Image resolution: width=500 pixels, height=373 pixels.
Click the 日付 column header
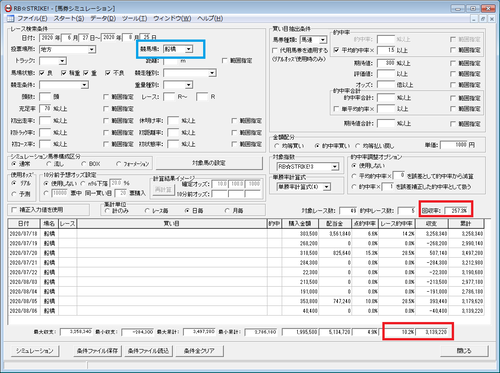coord(24,223)
